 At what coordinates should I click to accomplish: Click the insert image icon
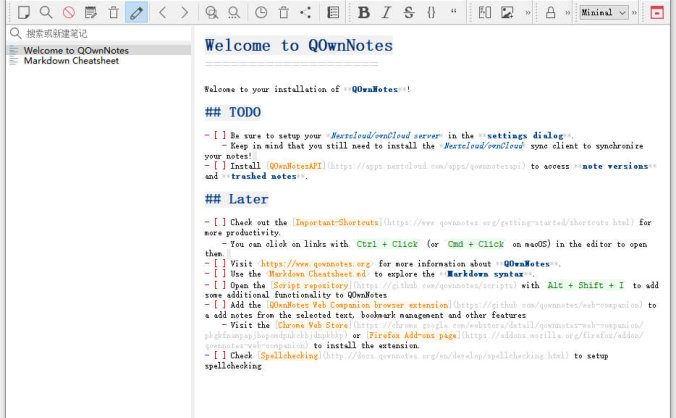click(507, 12)
